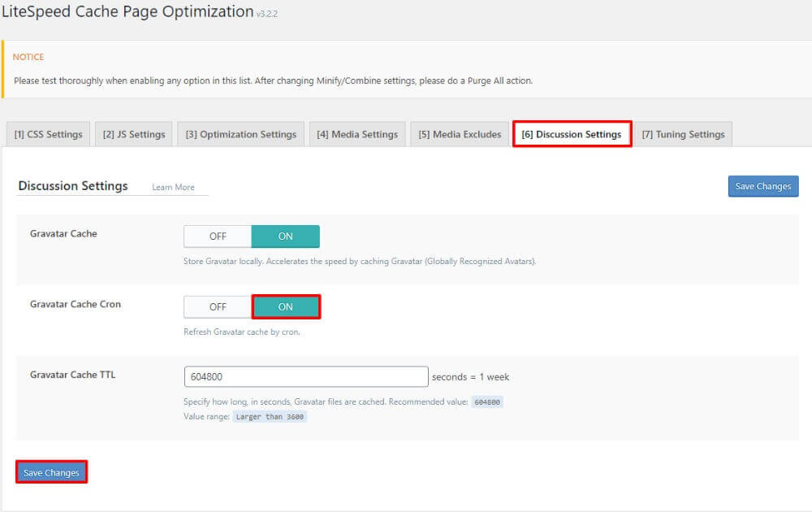Screen dimensions: 812x512
Task: Click the NOTICE heading text
Action: click(x=28, y=57)
